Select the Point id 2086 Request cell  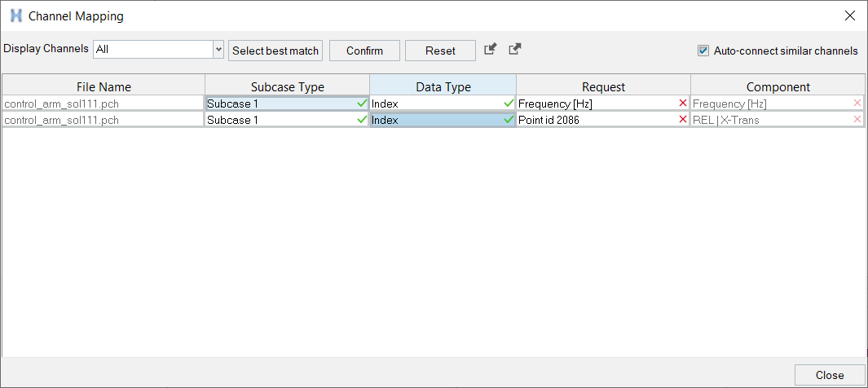pos(603,120)
